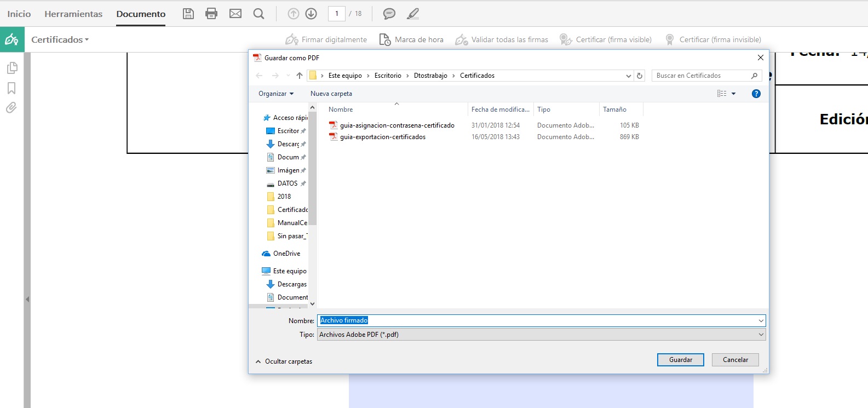Viewport: 868px width, 408px height.
Task: Open the Search magnifier icon
Action: (x=259, y=14)
